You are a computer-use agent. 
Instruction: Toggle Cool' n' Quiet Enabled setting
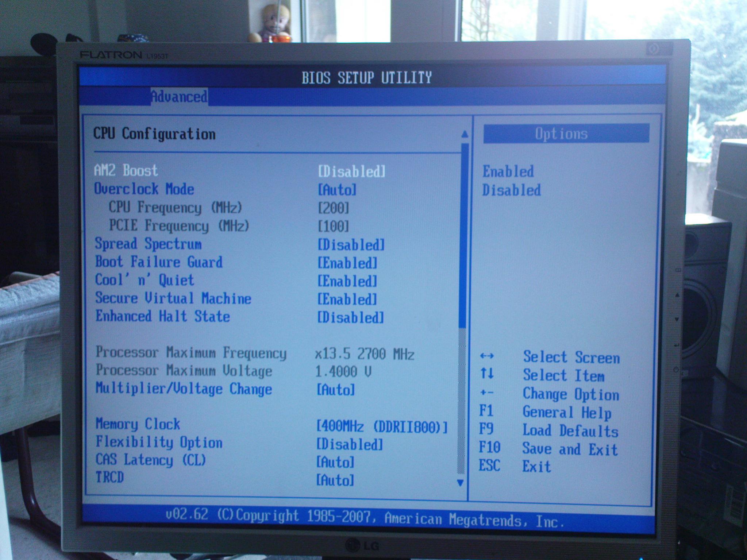(347, 281)
